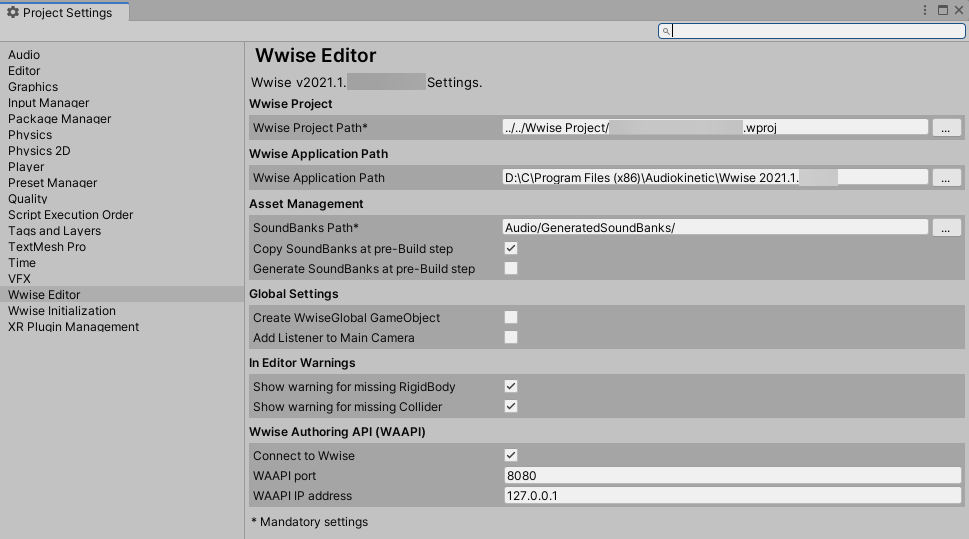The image size is (969, 539).
Task: Click the Asset Management heading
Action: (306, 204)
